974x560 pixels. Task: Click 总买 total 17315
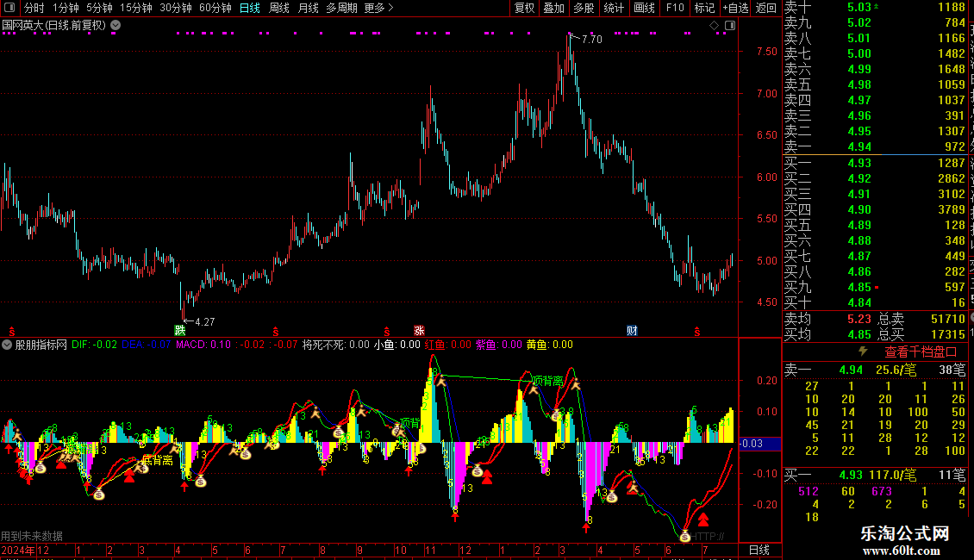[948, 334]
